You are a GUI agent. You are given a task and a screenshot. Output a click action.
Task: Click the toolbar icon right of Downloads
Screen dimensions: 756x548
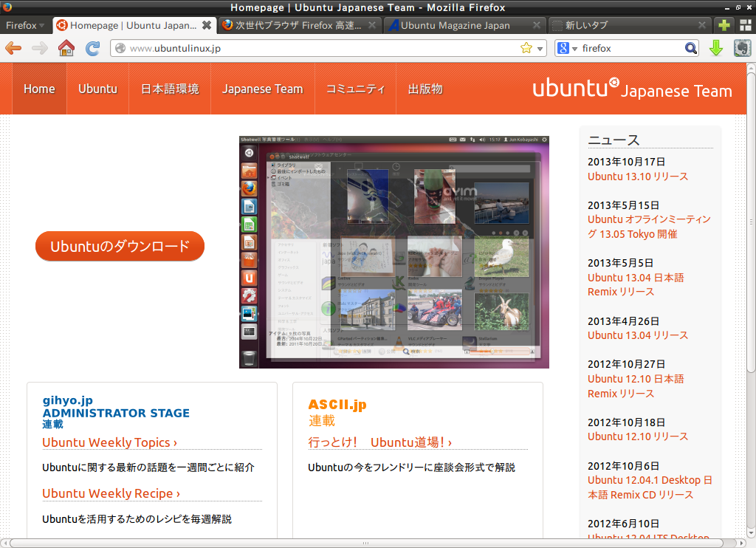tap(743, 48)
